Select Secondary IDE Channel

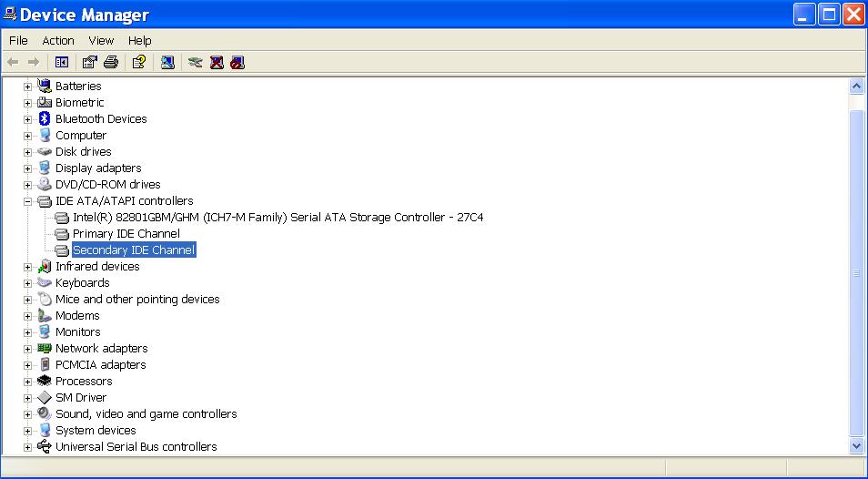(134, 250)
